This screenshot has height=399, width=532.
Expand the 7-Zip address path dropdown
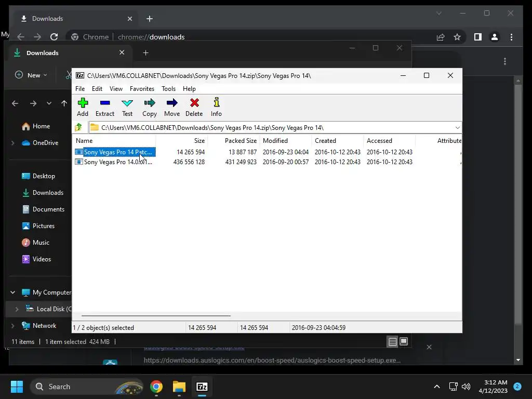click(x=457, y=128)
